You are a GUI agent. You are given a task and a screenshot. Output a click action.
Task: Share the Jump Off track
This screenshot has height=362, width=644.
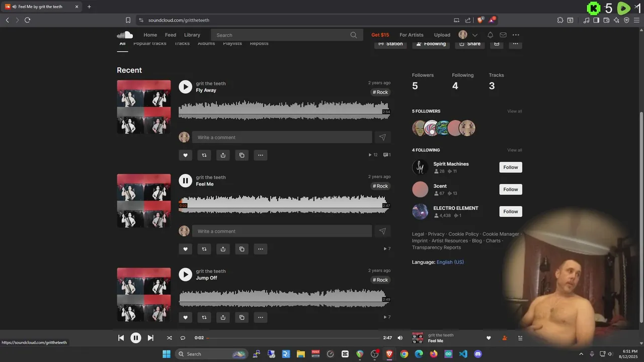click(x=223, y=317)
